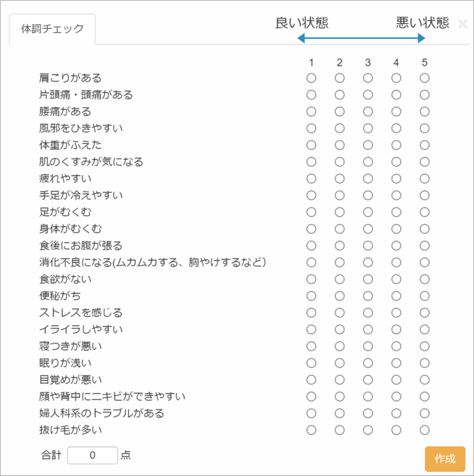Screen dimensions: 474x476
Task: Choose rating 3 for 手足が冷えやすい
Action: 368,195
